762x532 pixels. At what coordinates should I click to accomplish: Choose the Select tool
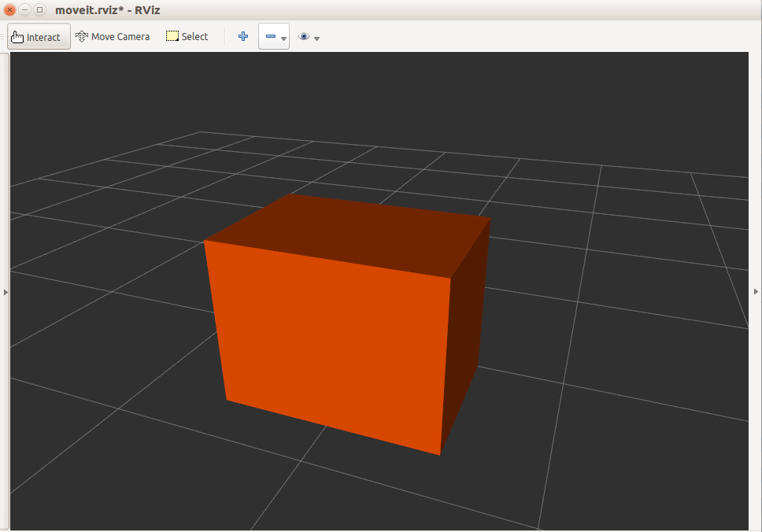click(187, 36)
